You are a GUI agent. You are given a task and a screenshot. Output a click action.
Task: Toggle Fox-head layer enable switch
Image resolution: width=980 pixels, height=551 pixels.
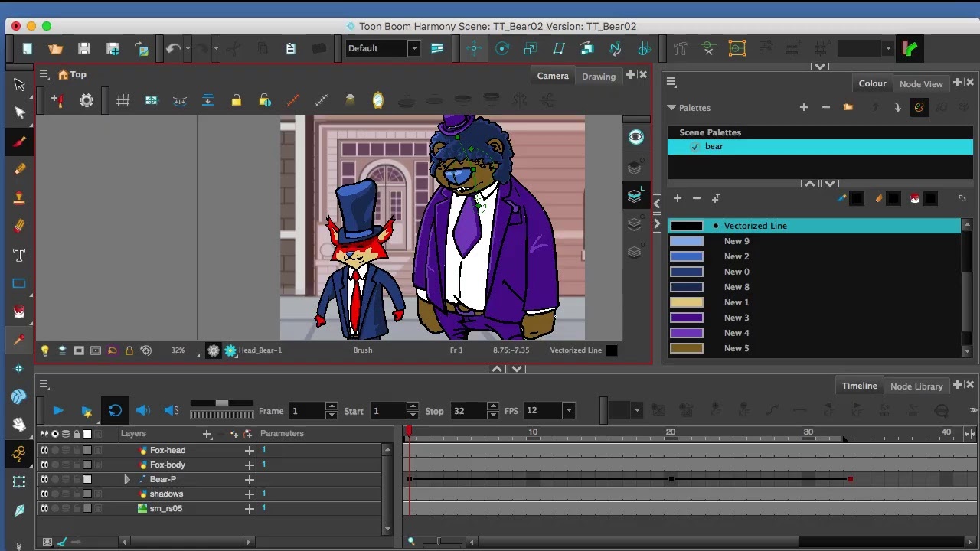[x=44, y=451]
